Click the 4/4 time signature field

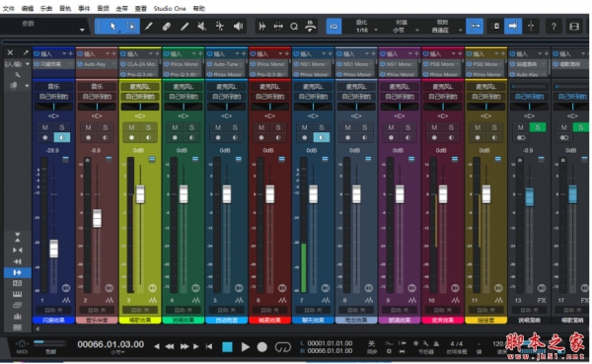coord(456,343)
